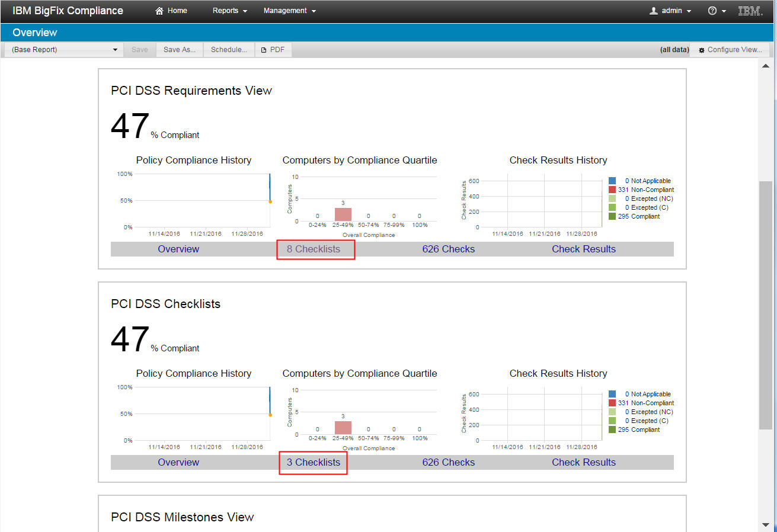777x532 pixels.
Task: Click the Configure View gear icon
Action: [x=702, y=50]
